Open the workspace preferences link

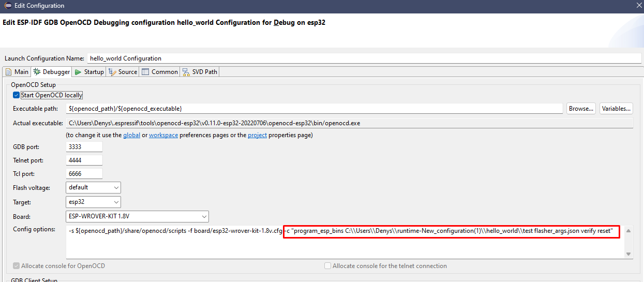(163, 135)
